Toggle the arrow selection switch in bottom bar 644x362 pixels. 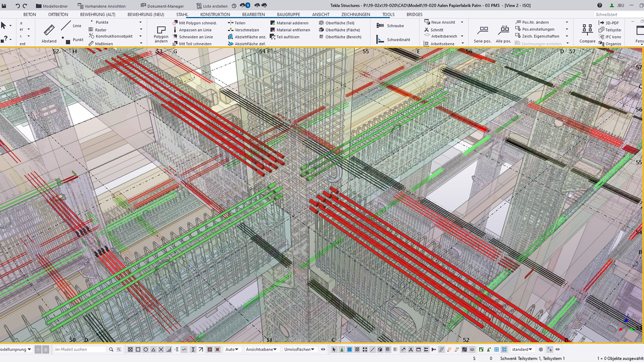(334, 350)
